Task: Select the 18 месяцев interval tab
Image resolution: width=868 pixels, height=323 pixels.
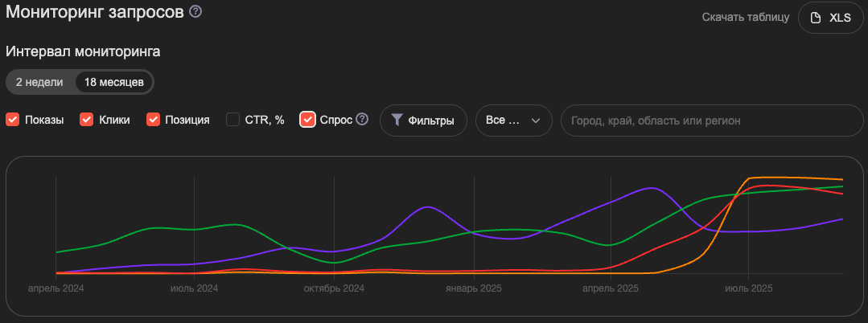Action: coord(114,82)
